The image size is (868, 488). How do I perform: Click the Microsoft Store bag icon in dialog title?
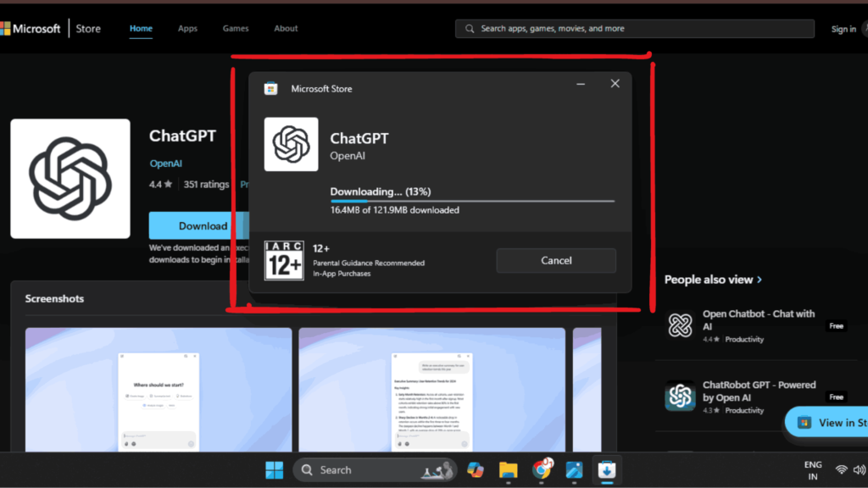pos(270,88)
